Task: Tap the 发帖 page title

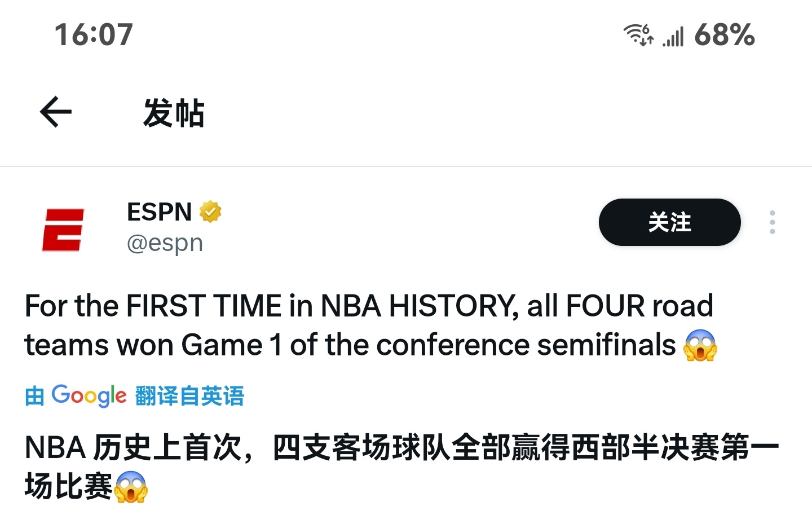Action: point(174,113)
